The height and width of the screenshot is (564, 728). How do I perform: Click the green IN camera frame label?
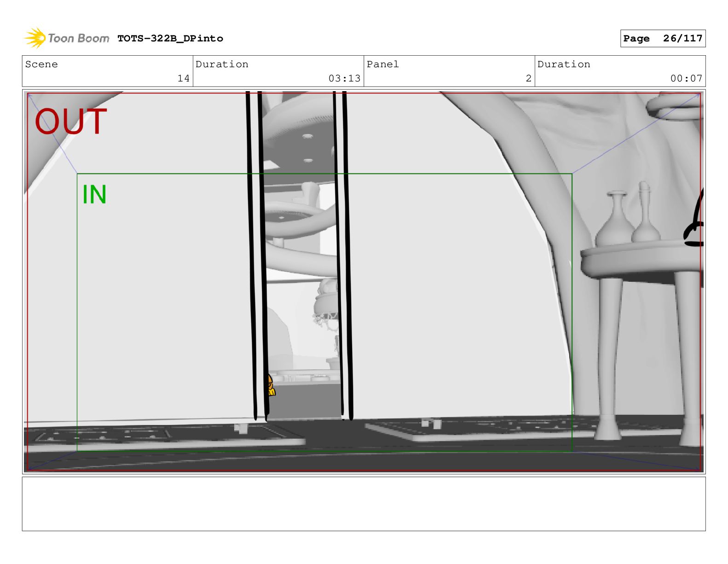(x=94, y=194)
